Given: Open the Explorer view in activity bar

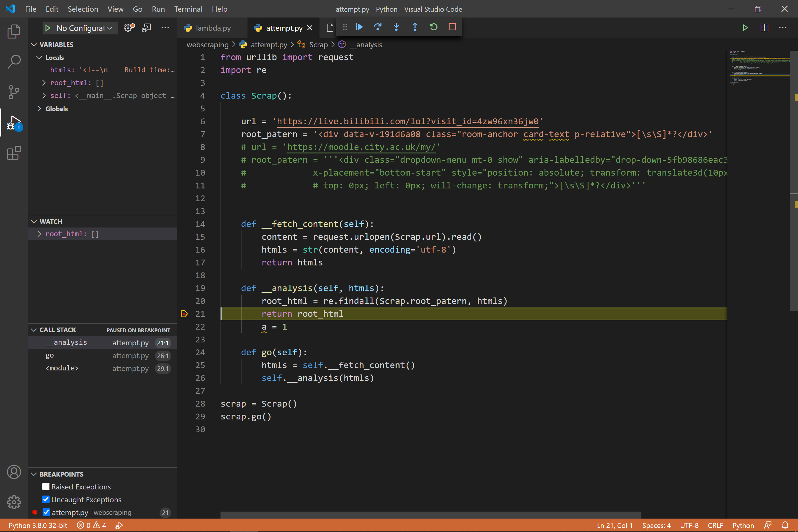Looking at the screenshot, I should (14, 31).
